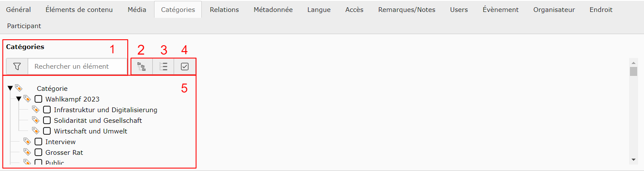Enable the Interview category checkbox
This screenshot has width=644, height=171.
(x=38, y=142)
